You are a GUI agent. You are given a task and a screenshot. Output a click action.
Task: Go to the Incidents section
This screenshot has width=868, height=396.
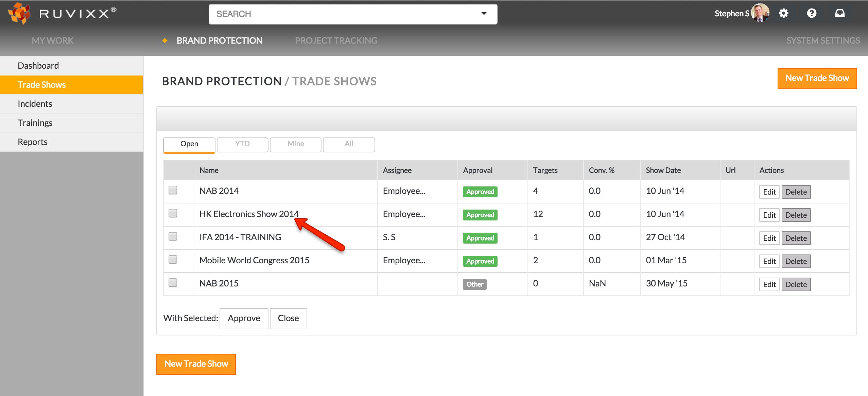click(35, 103)
